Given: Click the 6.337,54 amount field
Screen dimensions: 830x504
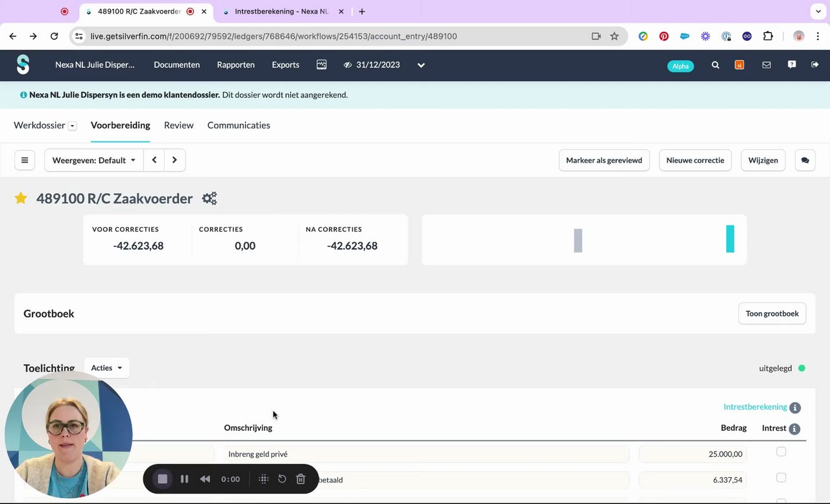Looking at the screenshot, I should (x=693, y=480).
